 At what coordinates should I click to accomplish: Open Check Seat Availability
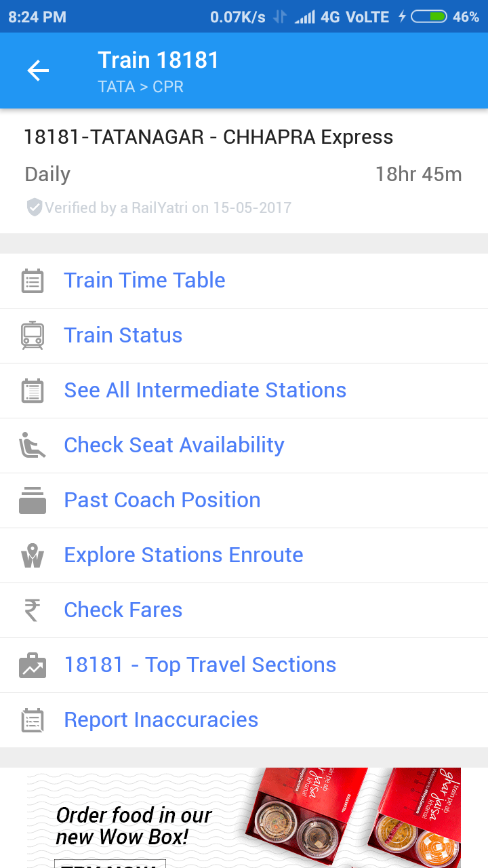tap(174, 446)
